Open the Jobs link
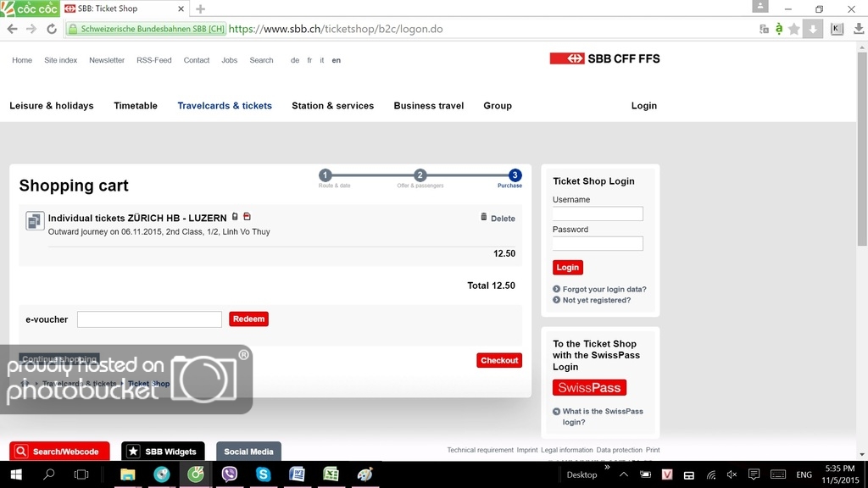Screen dimensions: 868x488 coord(229,60)
